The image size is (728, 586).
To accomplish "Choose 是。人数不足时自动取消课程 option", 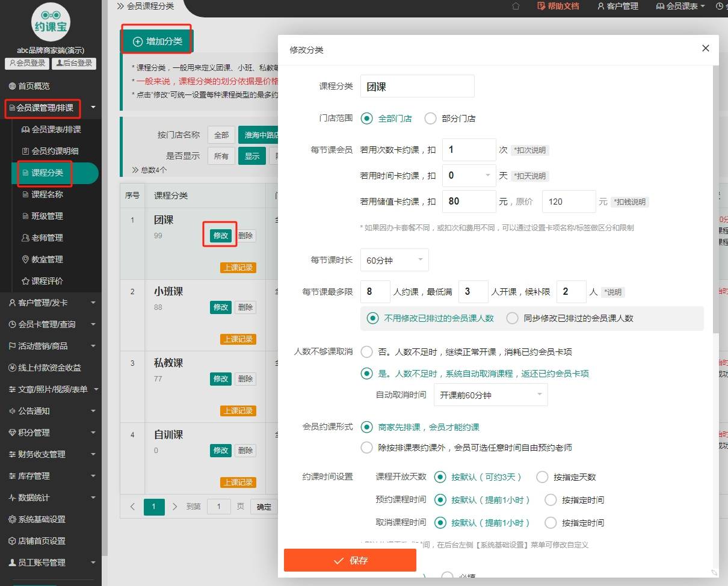I will coord(475,374).
